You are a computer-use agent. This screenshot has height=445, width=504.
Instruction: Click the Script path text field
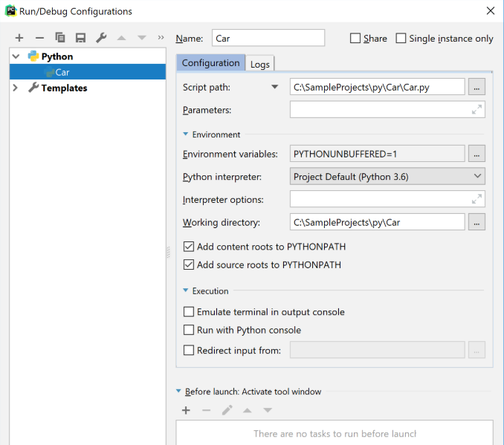point(378,87)
